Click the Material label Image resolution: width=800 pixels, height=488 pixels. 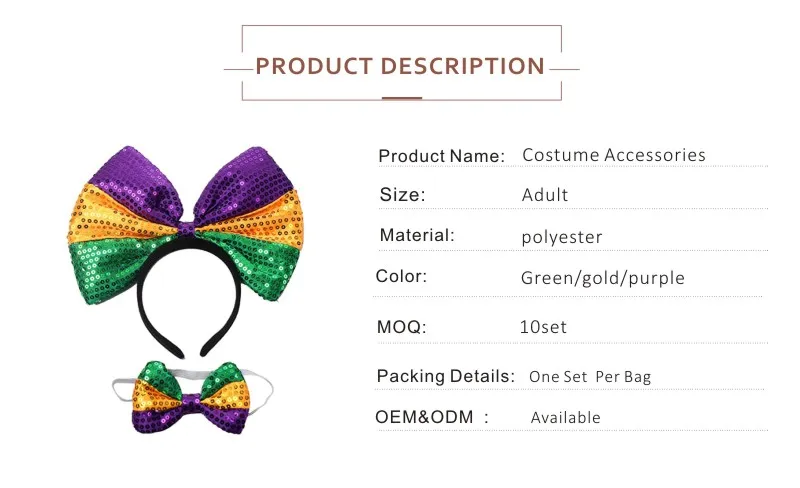coord(417,235)
